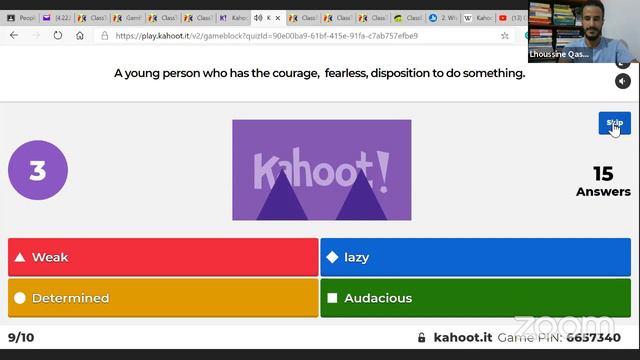This screenshot has width=640, height=360.
Task: Close the active Kahoot tab
Action: tap(278, 18)
